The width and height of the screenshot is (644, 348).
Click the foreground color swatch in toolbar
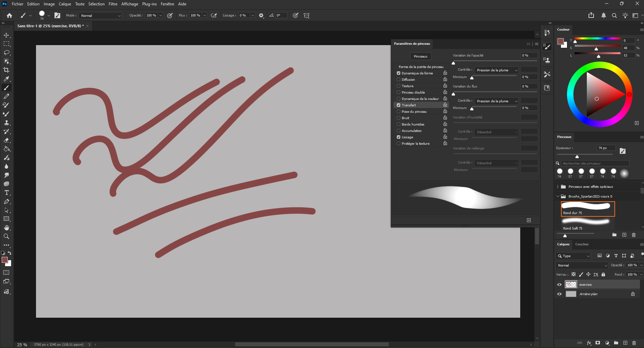[x=4, y=260]
